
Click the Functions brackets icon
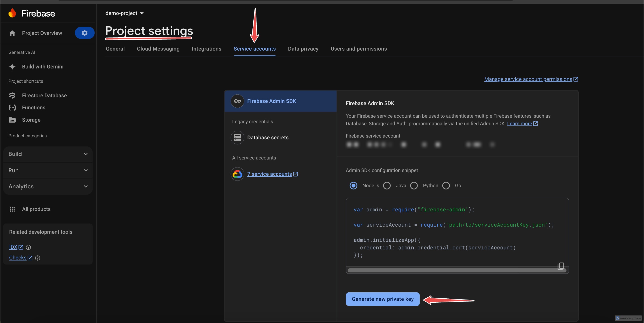12,108
